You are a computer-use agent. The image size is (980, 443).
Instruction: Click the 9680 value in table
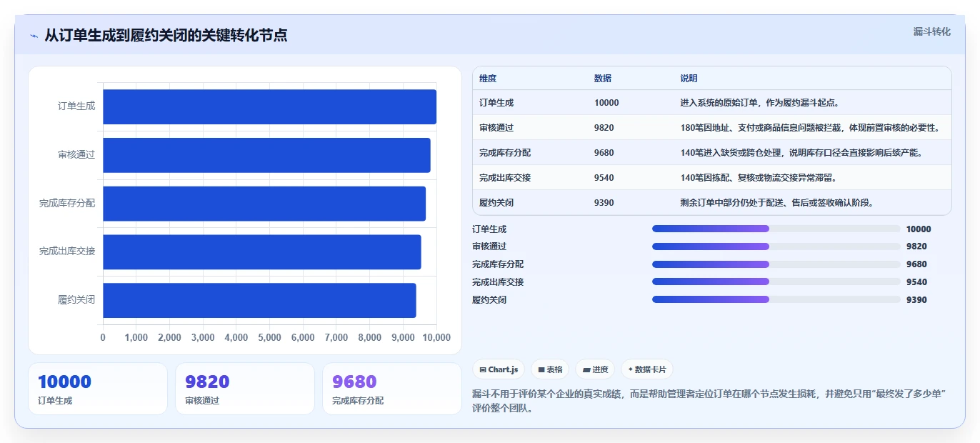[604, 153]
